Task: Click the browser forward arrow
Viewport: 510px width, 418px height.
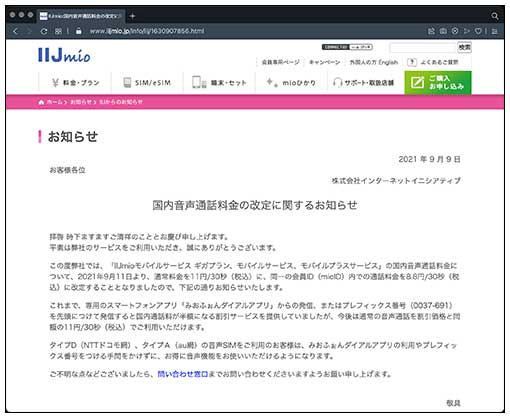Action: coord(29,31)
